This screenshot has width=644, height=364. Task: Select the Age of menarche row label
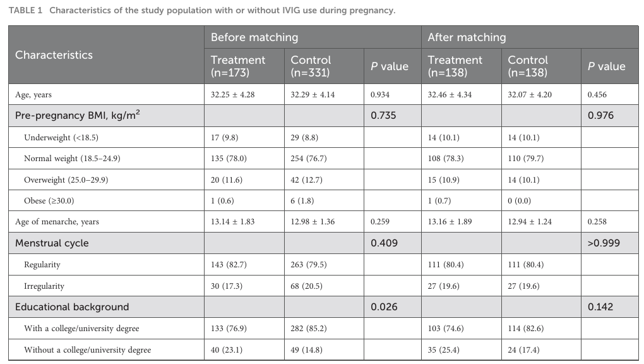tap(57, 222)
